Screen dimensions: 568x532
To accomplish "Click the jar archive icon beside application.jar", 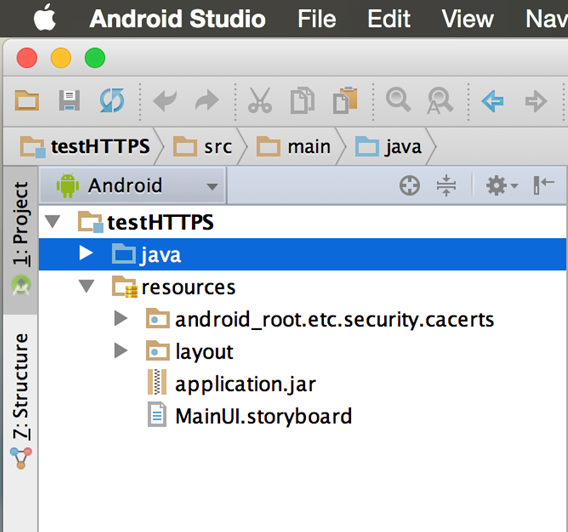I will tap(157, 382).
